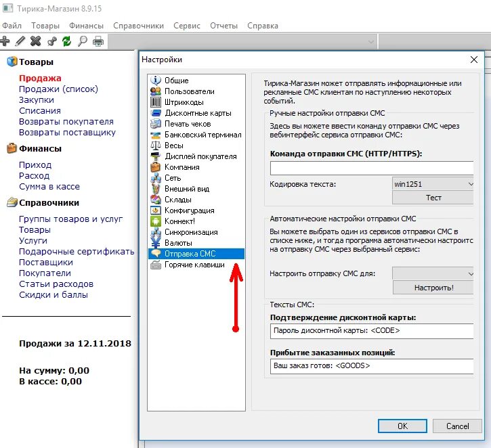This screenshot has width=491, height=448.
Task: Open the Справочники menu
Action: coord(138,26)
